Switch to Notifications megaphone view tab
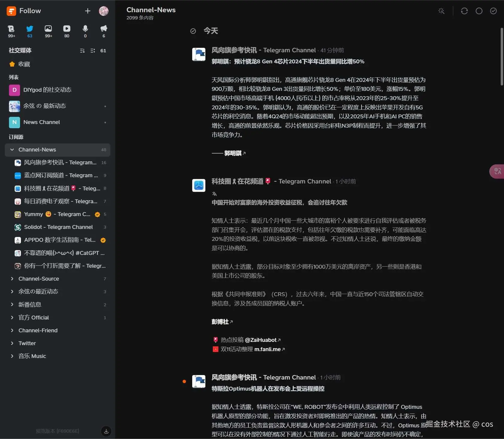504x439 pixels. [104, 31]
